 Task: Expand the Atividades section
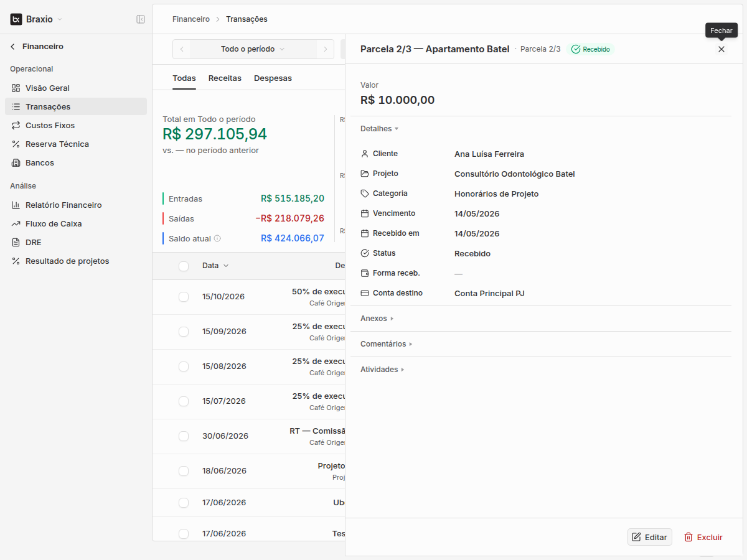pyautogui.click(x=383, y=370)
